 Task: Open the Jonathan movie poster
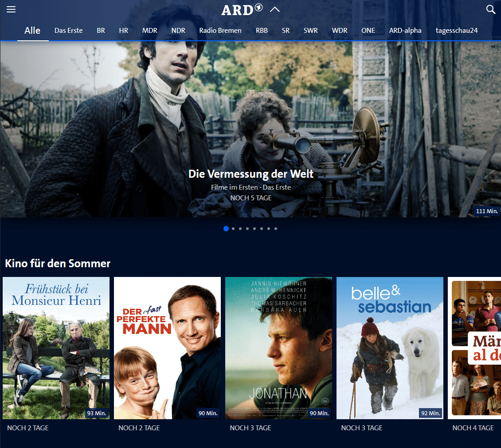[278, 348]
